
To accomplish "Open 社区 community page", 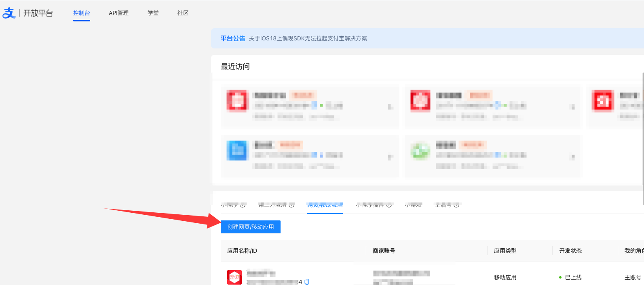I will 183,13.
